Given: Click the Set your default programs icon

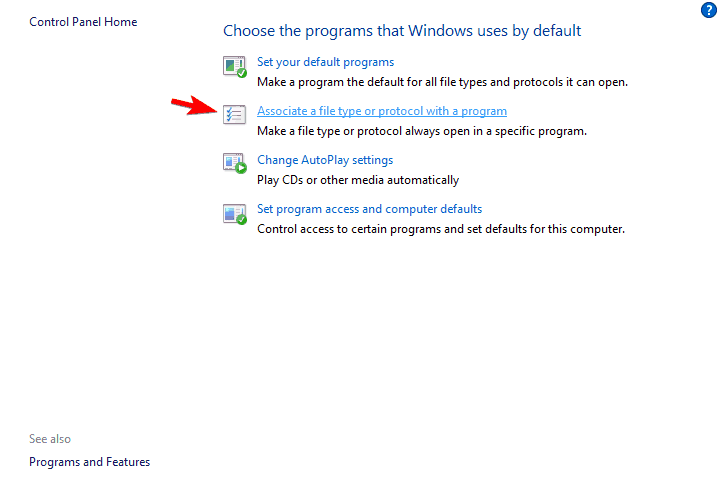Looking at the screenshot, I should click(x=235, y=67).
